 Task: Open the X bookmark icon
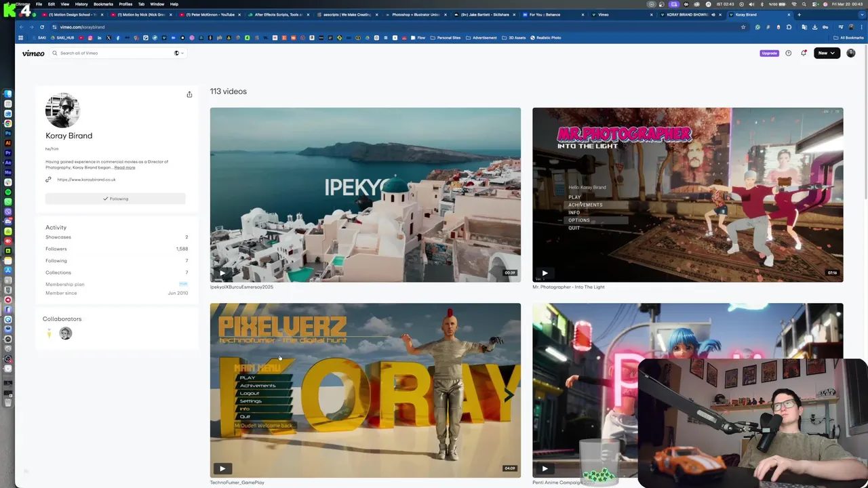108,38
